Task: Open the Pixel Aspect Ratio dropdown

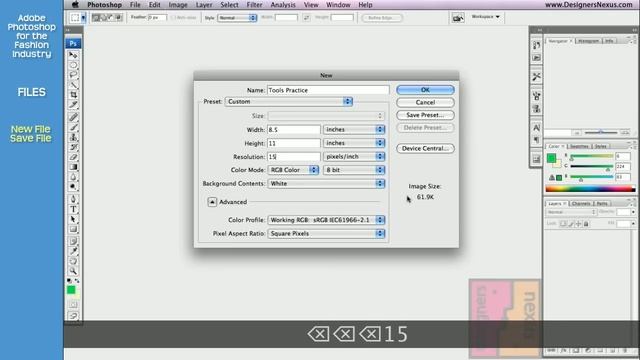Action: [x=326, y=233]
